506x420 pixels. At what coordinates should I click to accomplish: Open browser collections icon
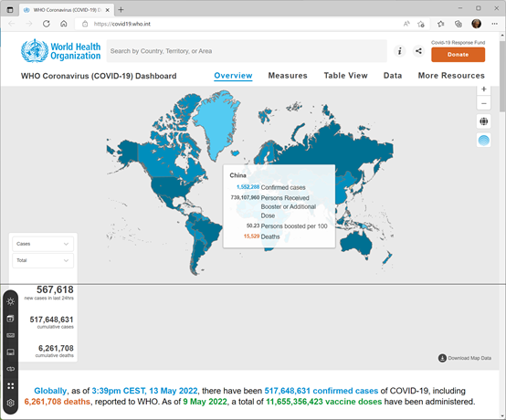pyautogui.click(x=459, y=24)
